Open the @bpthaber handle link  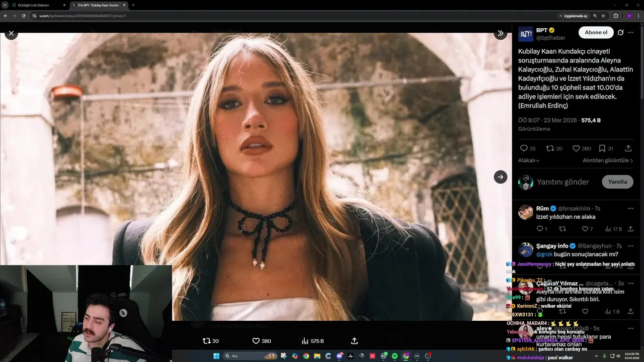(550, 38)
